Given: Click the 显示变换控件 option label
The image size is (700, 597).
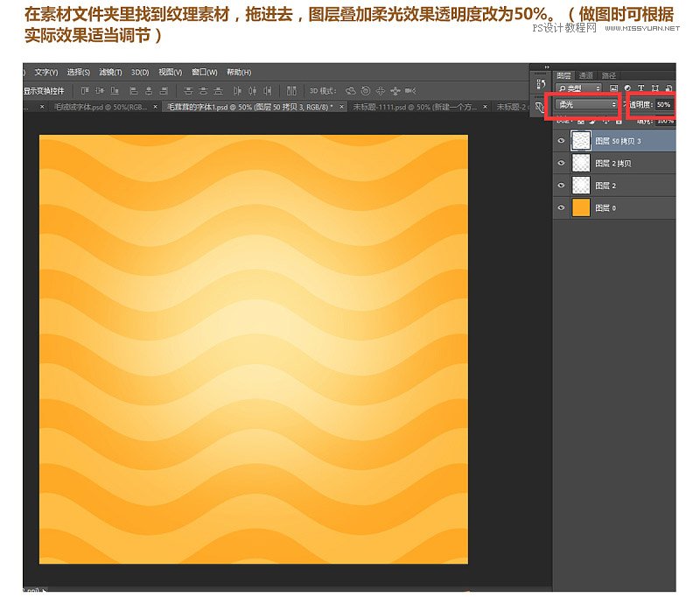Looking at the screenshot, I should click(44, 91).
